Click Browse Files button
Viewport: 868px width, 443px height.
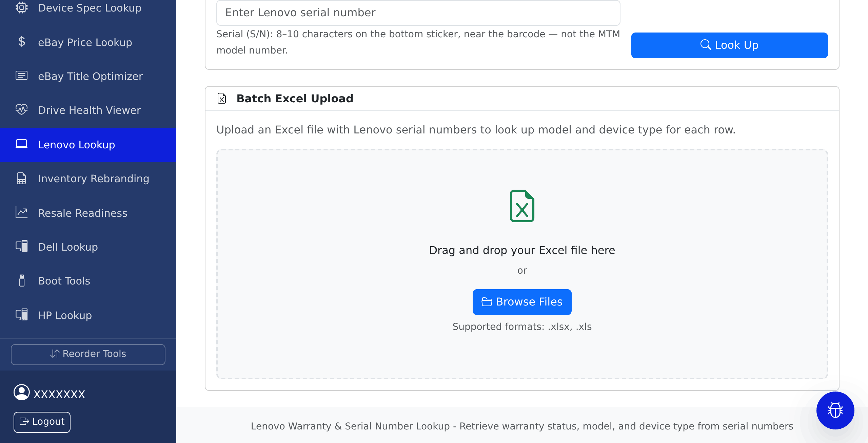tap(522, 302)
